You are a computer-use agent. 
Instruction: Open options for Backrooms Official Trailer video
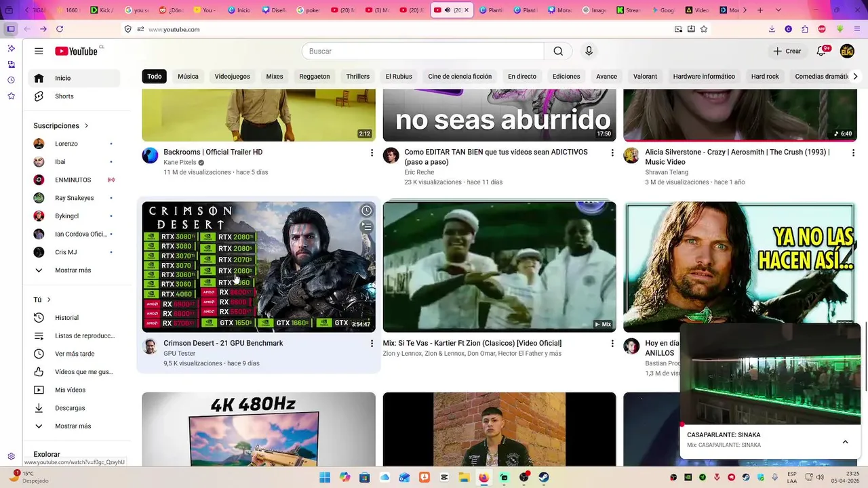372,152
